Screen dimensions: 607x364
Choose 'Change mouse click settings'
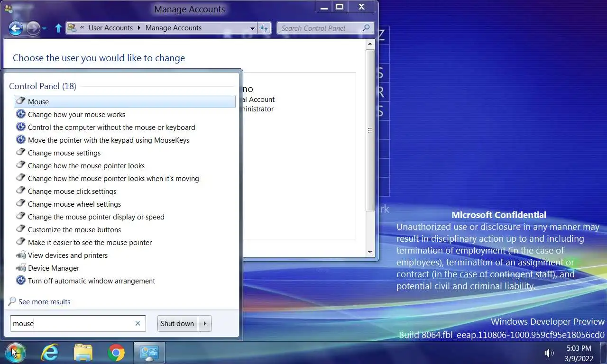72,191
